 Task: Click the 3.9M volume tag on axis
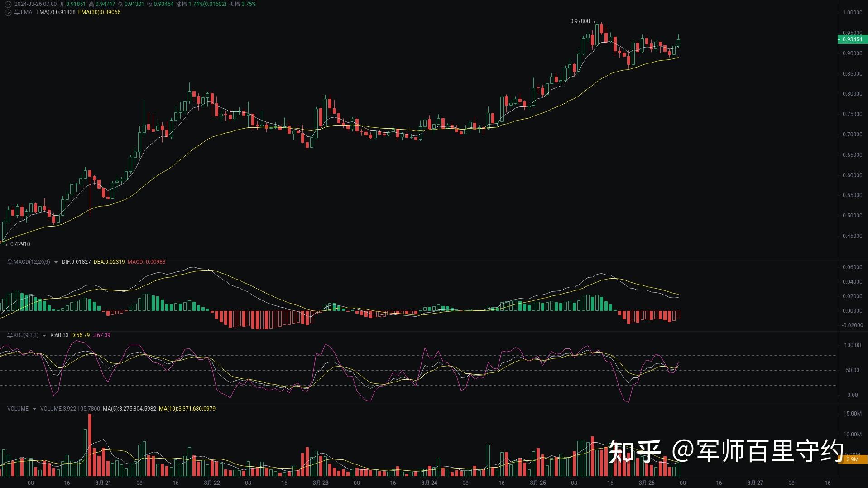(852, 459)
